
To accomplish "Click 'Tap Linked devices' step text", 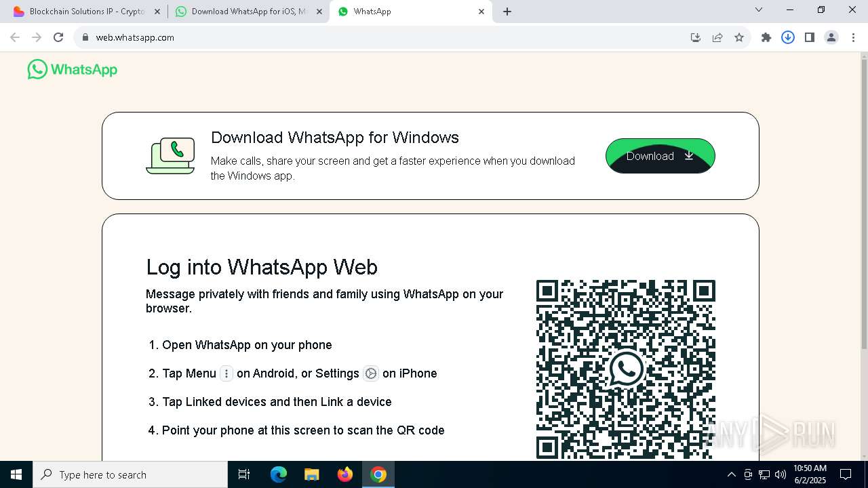I will tap(277, 402).
